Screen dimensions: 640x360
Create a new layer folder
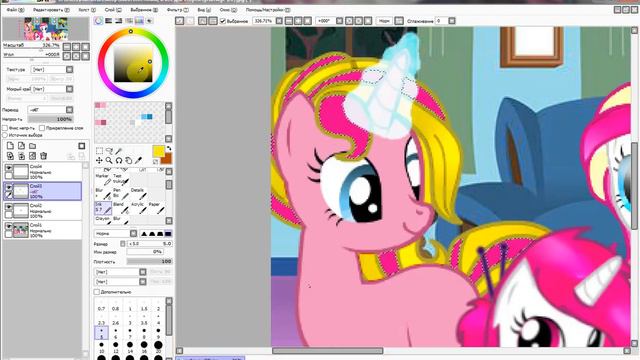pyautogui.click(x=32, y=146)
